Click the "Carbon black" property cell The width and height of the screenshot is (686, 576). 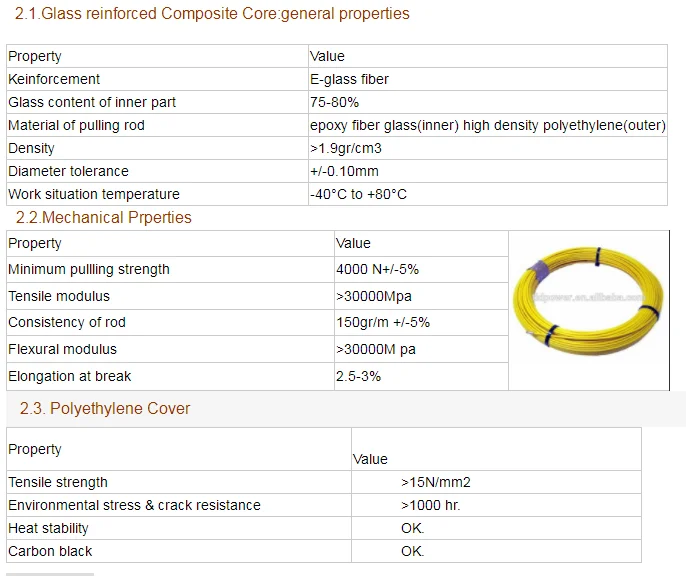50,551
